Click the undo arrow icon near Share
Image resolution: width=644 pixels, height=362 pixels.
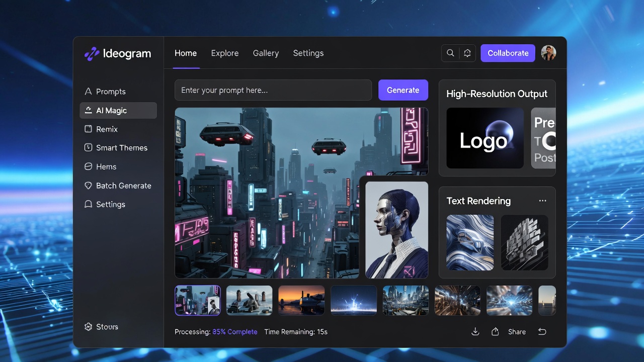pos(542,331)
